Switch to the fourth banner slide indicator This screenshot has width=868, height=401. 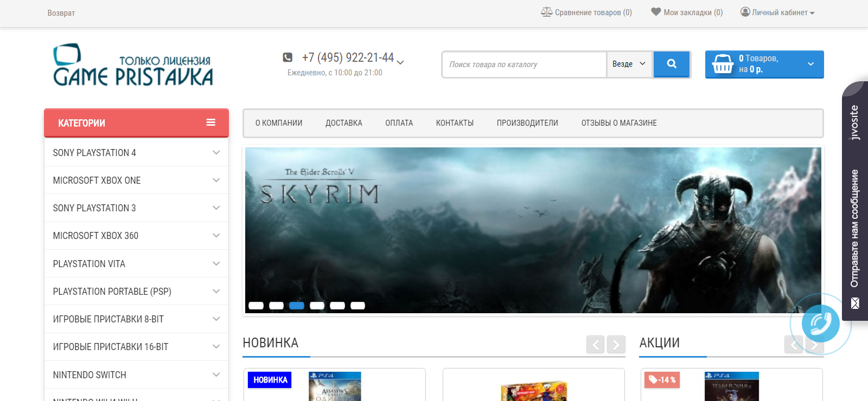click(x=317, y=306)
